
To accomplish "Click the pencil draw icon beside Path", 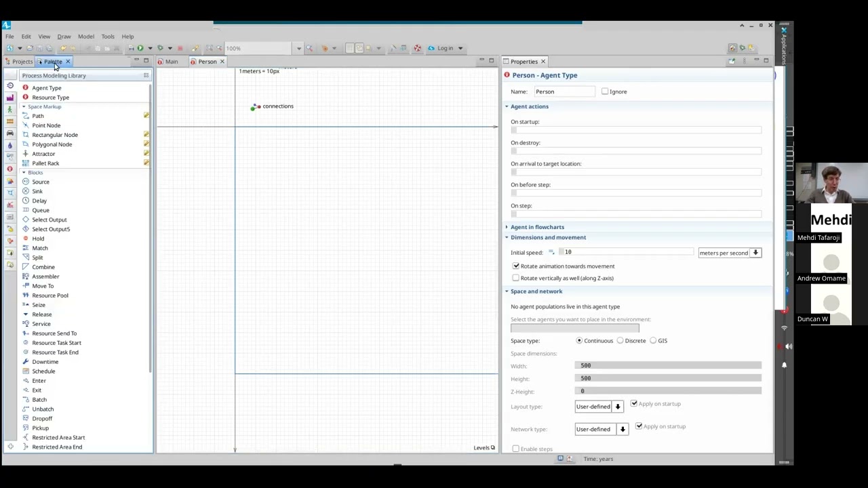I will pyautogui.click(x=146, y=116).
